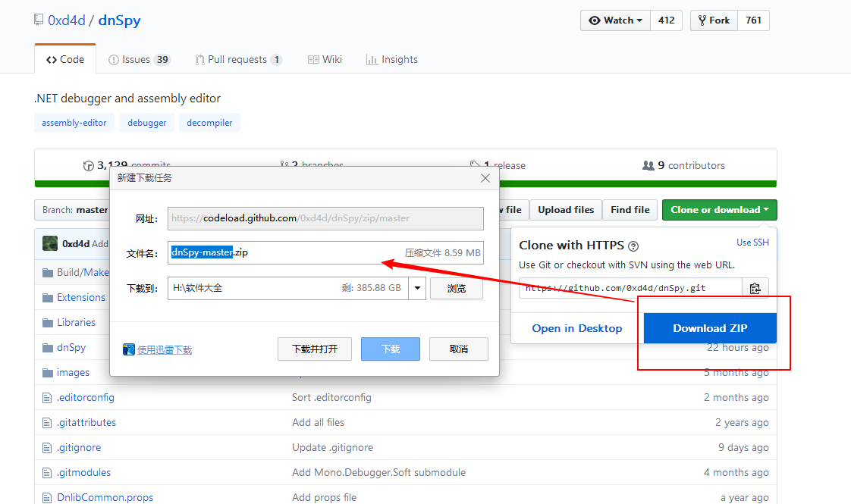
Task: Click the Use SSH link
Action: pyautogui.click(x=752, y=243)
